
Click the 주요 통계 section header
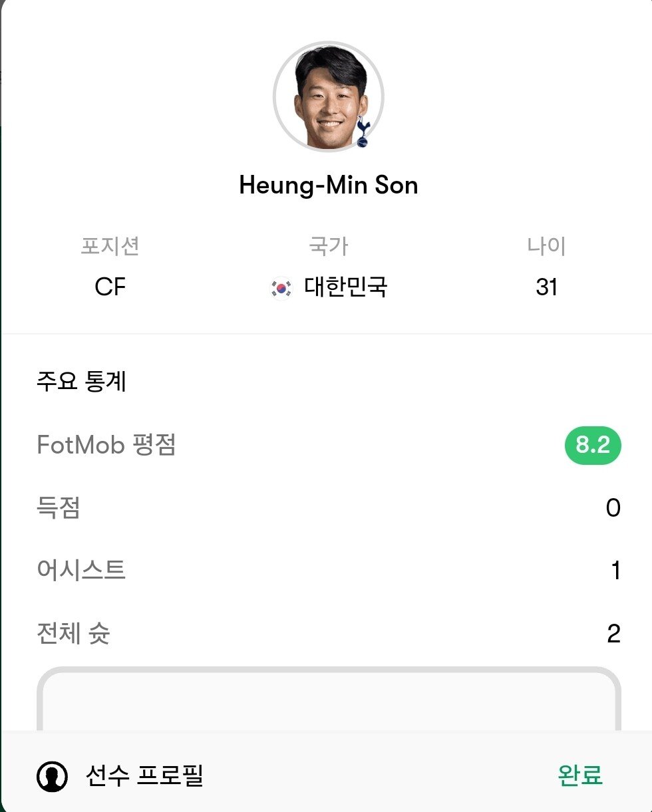81,382
